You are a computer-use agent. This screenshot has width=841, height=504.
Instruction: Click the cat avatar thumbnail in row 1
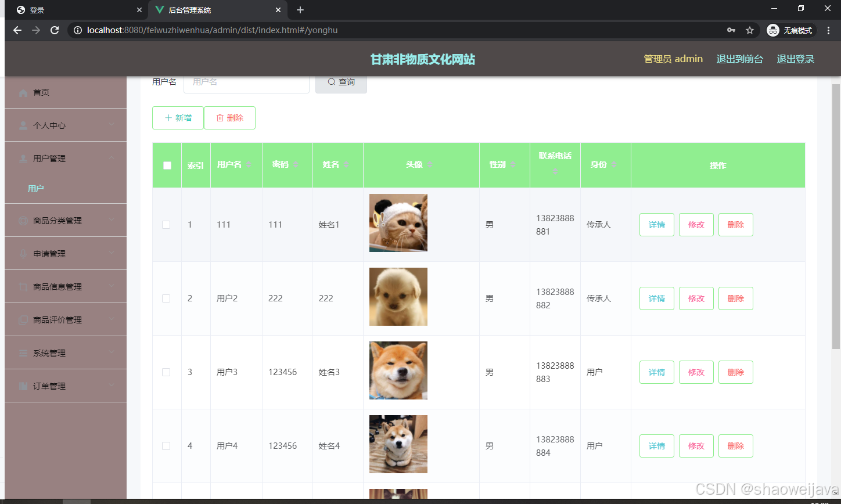click(x=398, y=223)
